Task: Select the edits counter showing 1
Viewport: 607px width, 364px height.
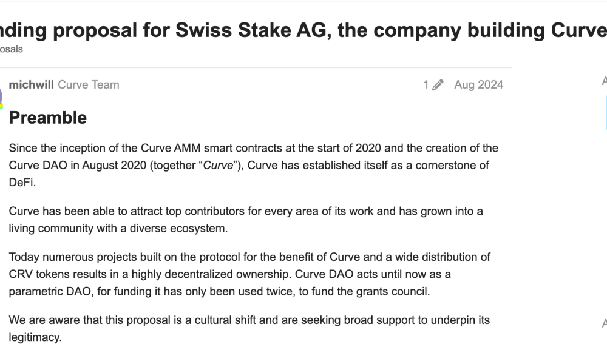Action: point(426,84)
